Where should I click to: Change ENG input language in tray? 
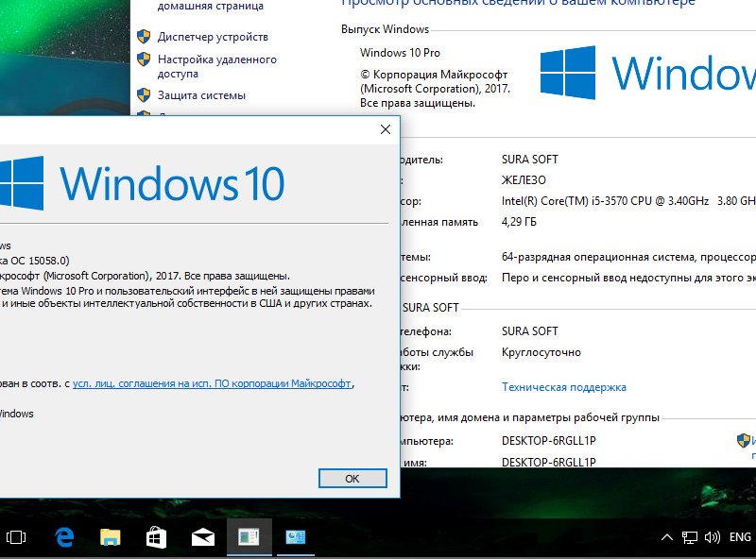(740, 537)
